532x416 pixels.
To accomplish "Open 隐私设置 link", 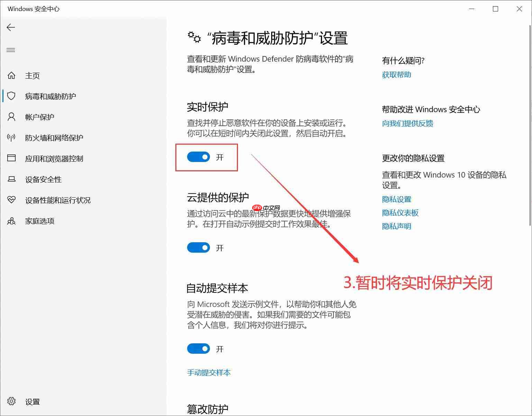I will coord(396,199).
